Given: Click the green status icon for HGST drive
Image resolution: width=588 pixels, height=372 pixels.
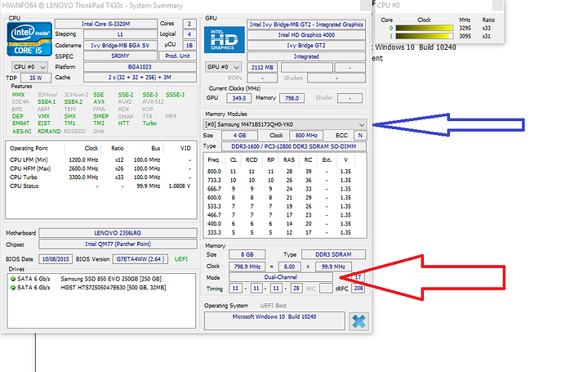Looking at the screenshot, I should [11, 289].
